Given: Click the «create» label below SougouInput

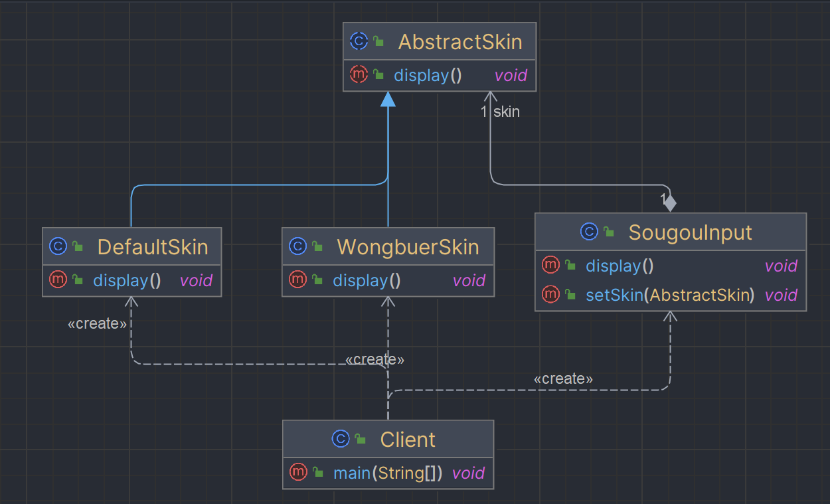Looking at the screenshot, I should pyautogui.click(x=563, y=378).
